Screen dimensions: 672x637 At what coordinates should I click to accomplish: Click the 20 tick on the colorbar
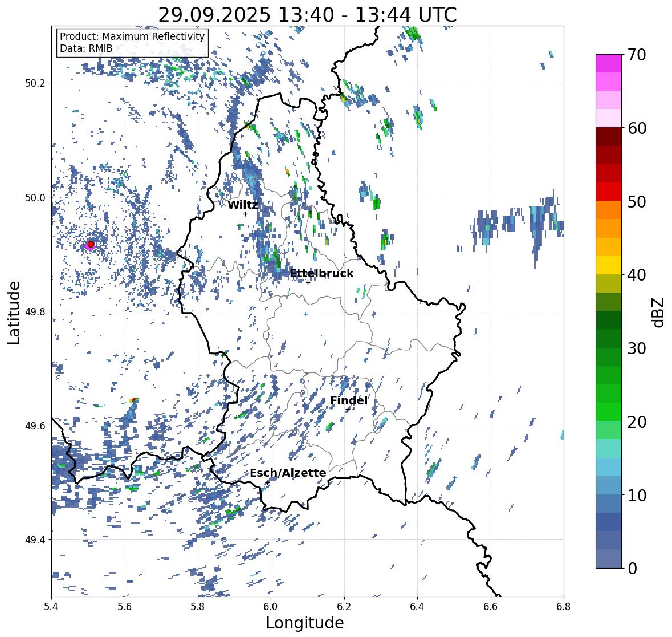click(x=637, y=422)
